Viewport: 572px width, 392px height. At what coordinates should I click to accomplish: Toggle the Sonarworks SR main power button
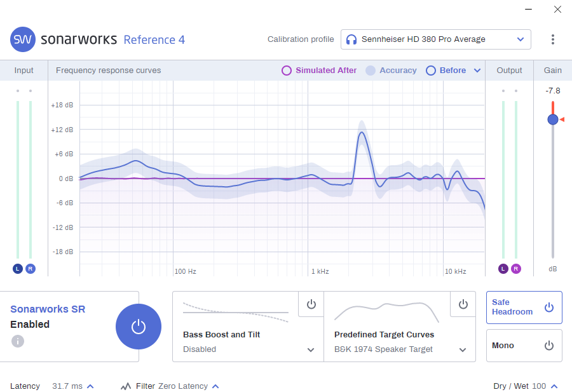(x=139, y=327)
